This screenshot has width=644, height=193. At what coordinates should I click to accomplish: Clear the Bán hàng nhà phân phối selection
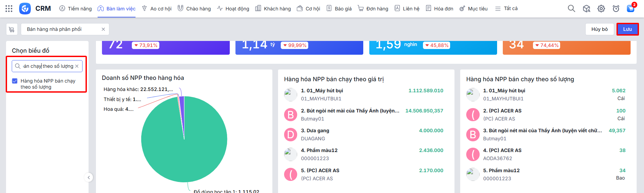[x=103, y=29]
